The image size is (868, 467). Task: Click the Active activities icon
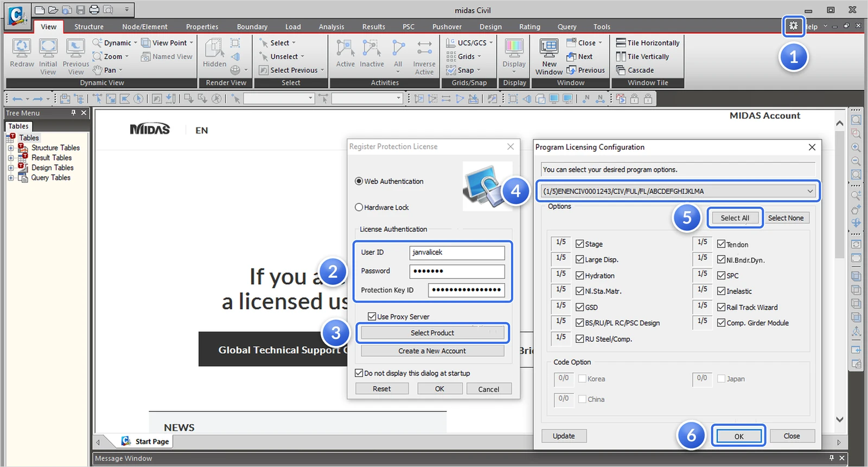(x=345, y=48)
